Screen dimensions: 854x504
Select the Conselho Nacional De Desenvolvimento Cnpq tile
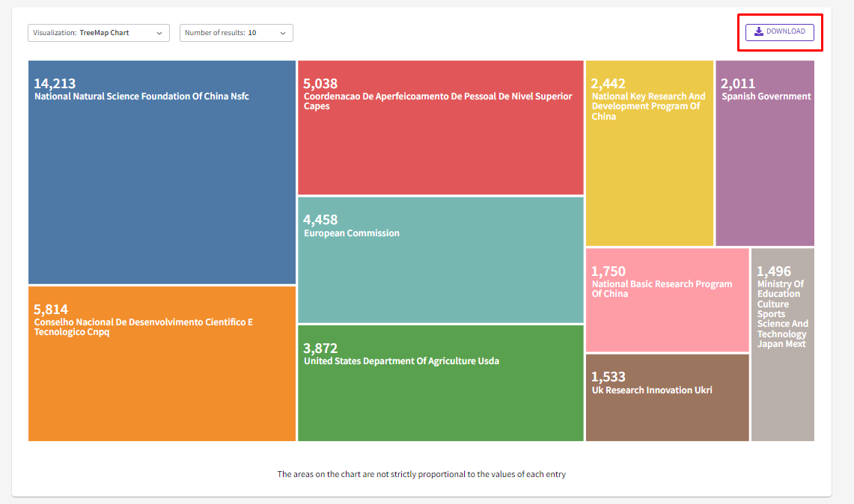pyautogui.click(x=162, y=363)
